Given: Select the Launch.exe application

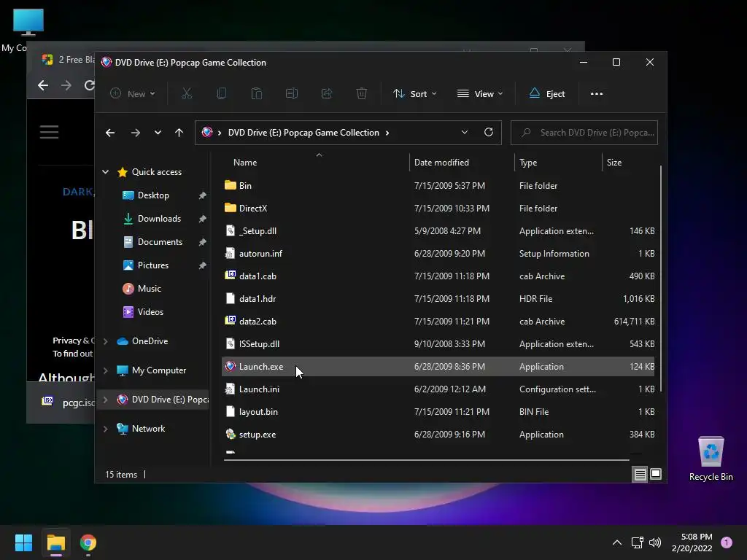Looking at the screenshot, I should 438,367.
